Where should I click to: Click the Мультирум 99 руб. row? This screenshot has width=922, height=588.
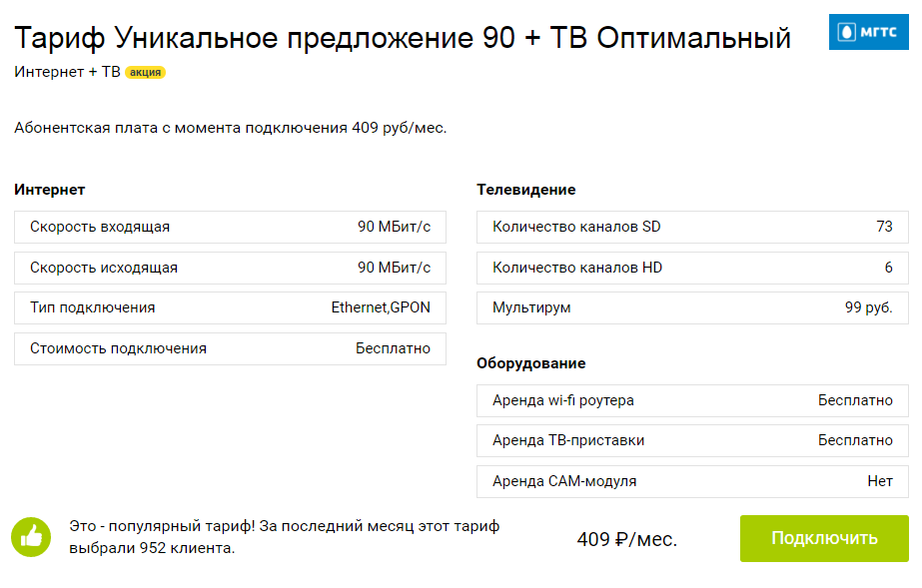(x=692, y=307)
